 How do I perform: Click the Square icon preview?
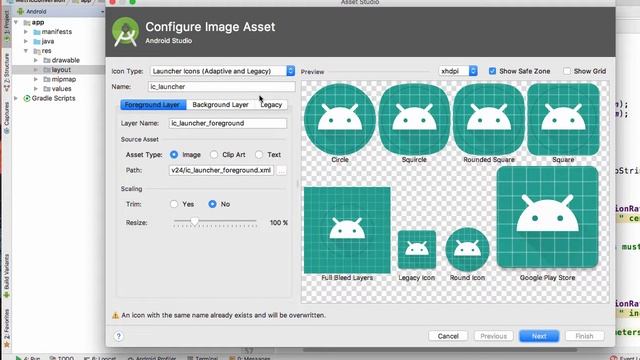tap(563, 119)
